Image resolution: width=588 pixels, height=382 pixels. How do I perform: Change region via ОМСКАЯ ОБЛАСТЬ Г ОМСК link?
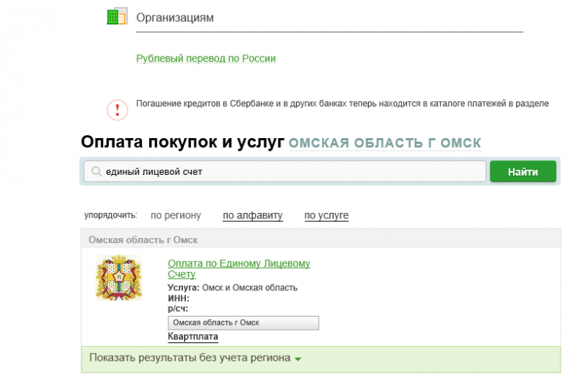[x=384, y=143]
